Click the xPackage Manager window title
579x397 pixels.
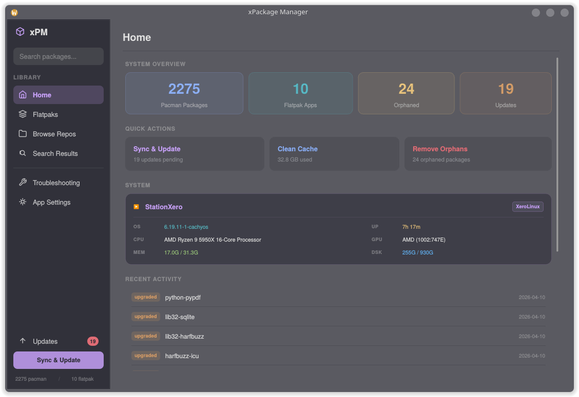click(x=278, y=12)
